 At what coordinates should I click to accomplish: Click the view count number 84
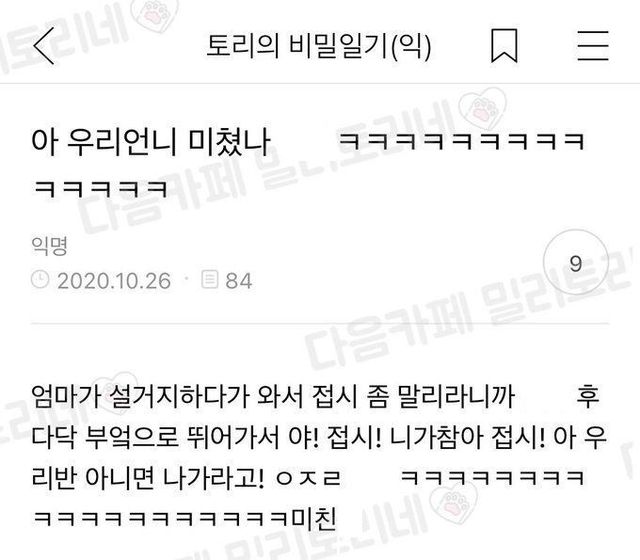tap(239, 281)
